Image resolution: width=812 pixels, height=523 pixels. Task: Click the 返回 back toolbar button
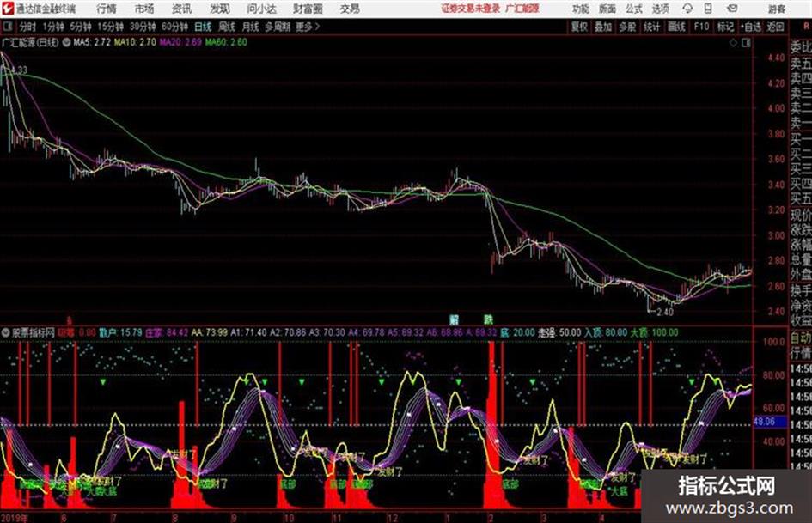tap(775, 27)
